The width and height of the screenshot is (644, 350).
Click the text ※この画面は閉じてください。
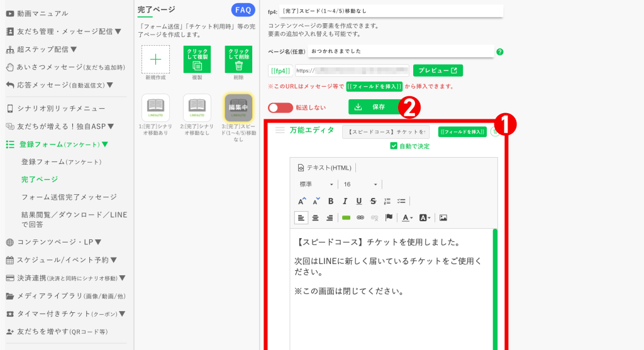350,292
